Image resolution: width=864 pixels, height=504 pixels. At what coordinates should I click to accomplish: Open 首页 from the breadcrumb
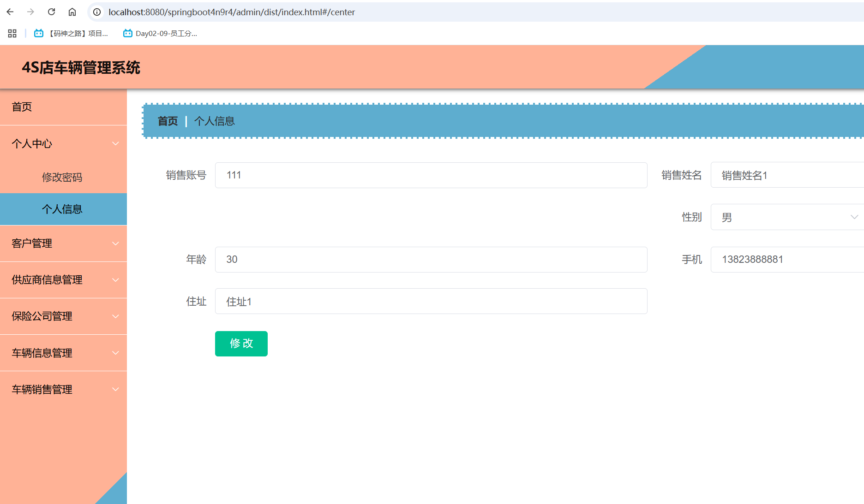click(x=168, y=121)
